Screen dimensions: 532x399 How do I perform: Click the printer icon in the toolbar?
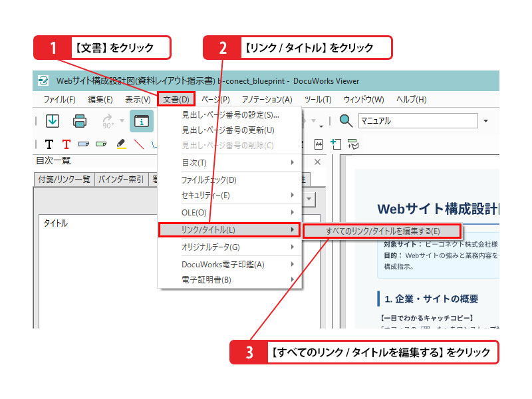point(80,121)
